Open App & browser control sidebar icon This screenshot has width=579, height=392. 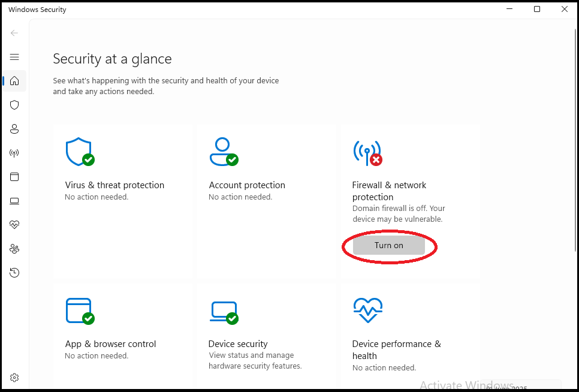(x=14, y=177)
